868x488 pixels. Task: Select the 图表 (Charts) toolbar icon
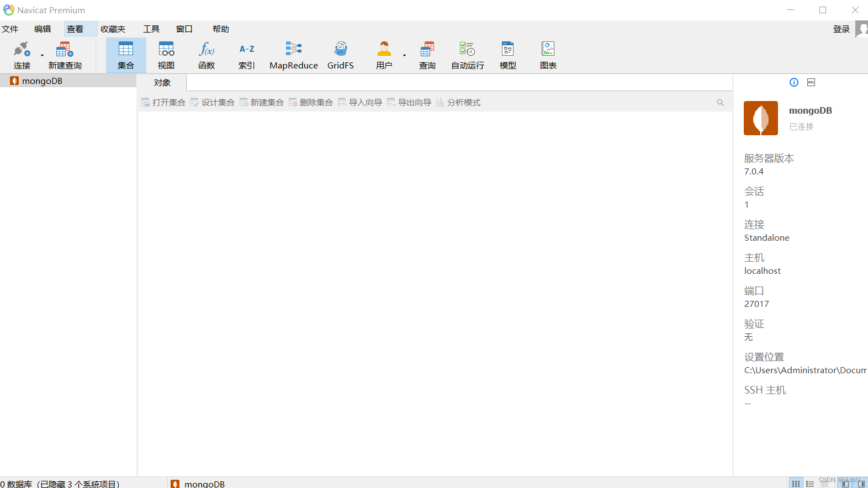548,55
